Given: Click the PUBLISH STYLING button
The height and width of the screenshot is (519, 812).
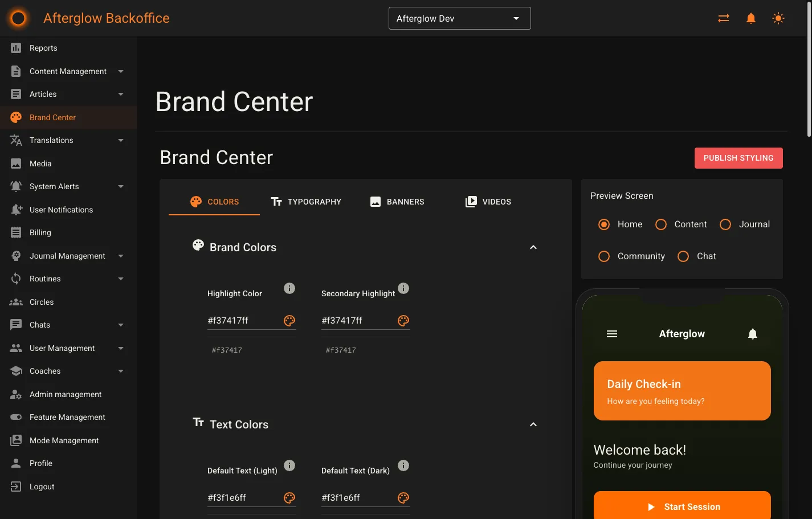Looking at the screenshot, I should pyautogui.click(x=738, y=158).
